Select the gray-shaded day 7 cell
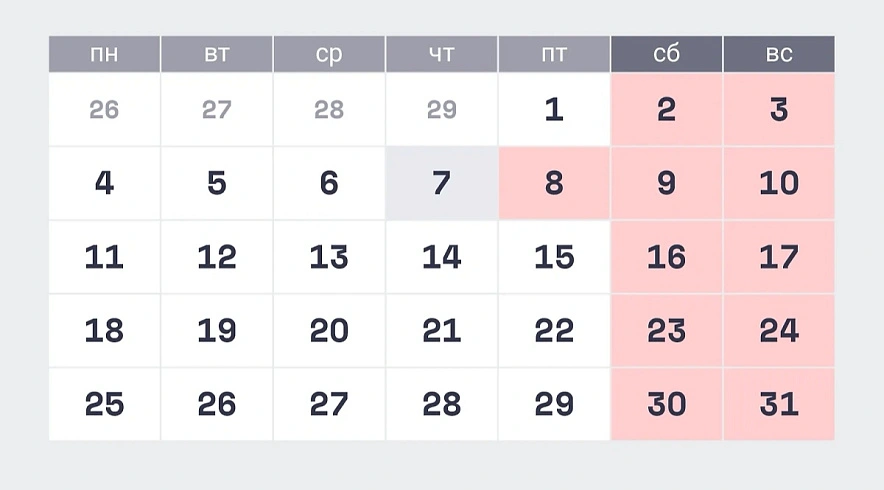This screenshot has width=884, height=490. point(441,183)
